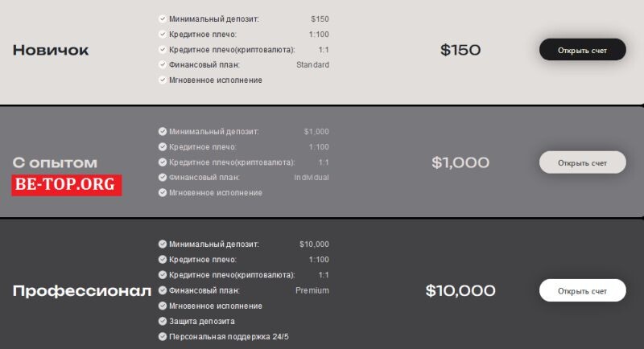Click checkmark icon beside Новичок Минимальный депозит
Viewport: 644px width, 349px height.
tap(163, 18)
